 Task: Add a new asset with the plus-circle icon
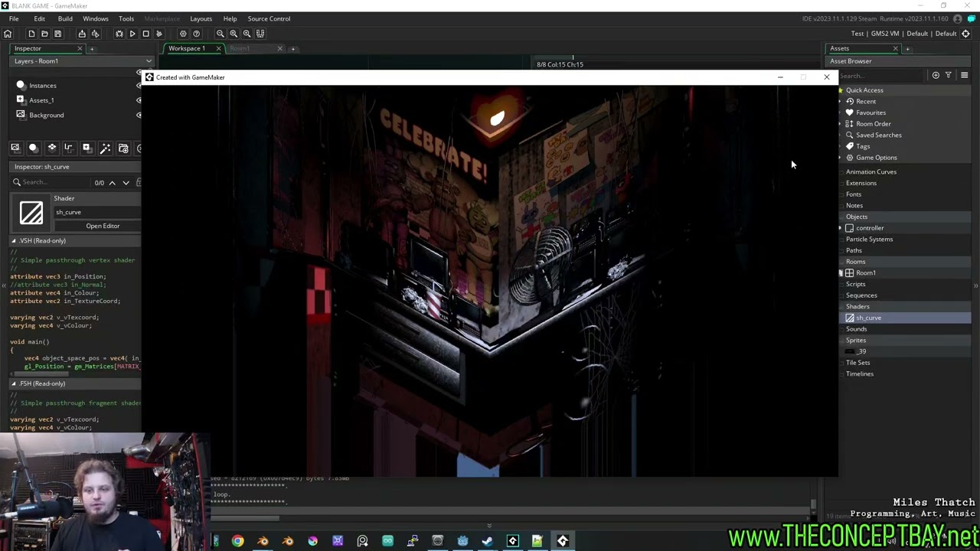(936, 75)
